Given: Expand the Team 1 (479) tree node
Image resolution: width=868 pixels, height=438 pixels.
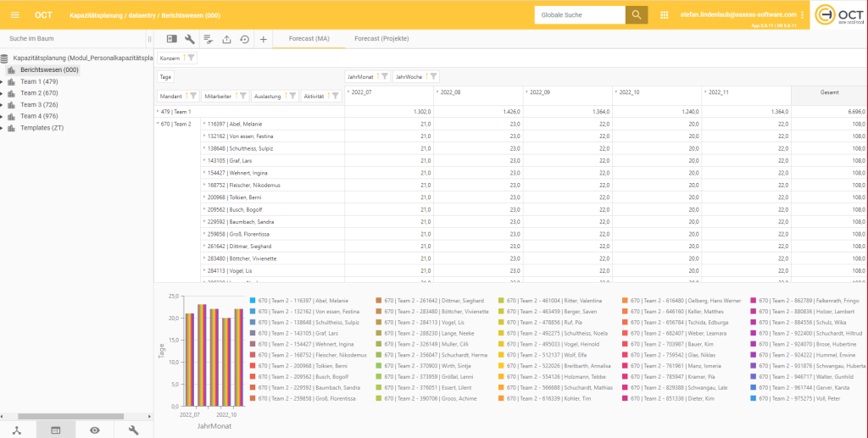Looking at the screenshot, I should (3, 81).
